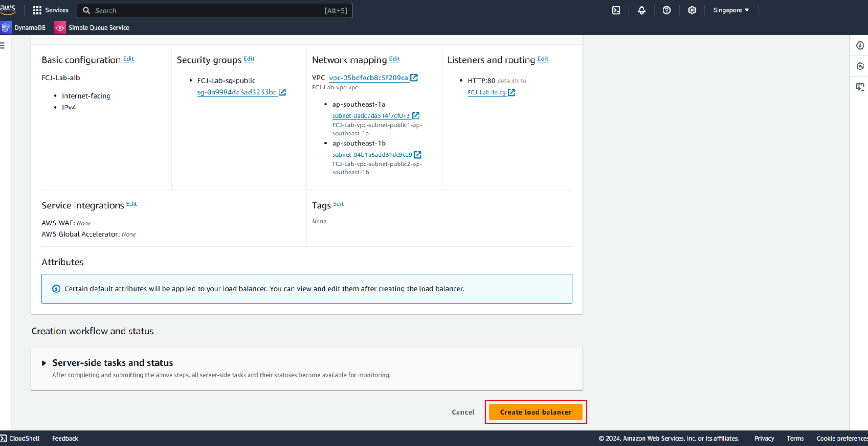Click the Feedback link in the footer
868x446 pixels.
[x=65, y=438]
